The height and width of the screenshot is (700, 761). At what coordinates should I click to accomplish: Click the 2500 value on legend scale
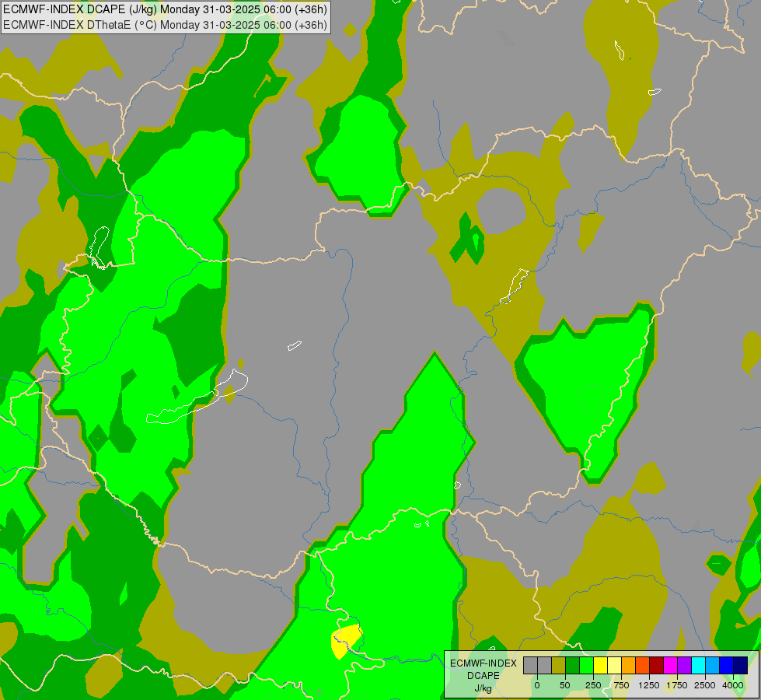(705, 685)
